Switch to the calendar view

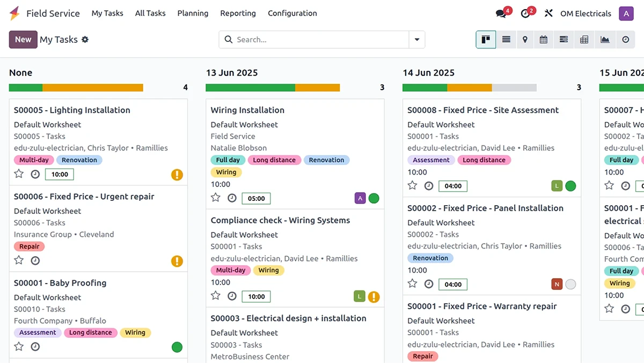click(544, 40)
